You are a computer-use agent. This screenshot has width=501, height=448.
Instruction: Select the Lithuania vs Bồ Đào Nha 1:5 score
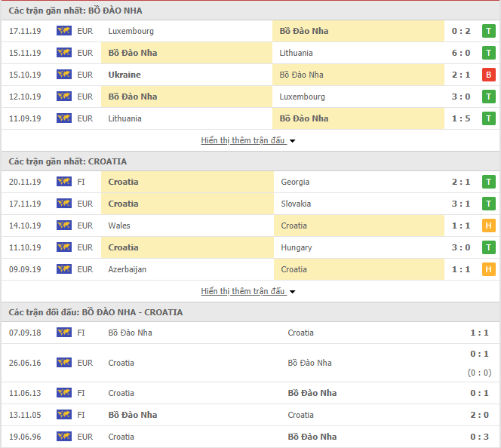pos(460,118)
